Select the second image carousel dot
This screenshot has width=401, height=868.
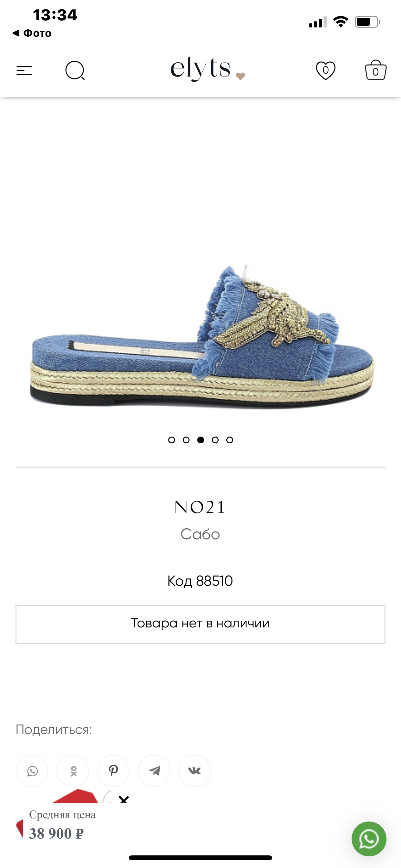click(186, 440)
